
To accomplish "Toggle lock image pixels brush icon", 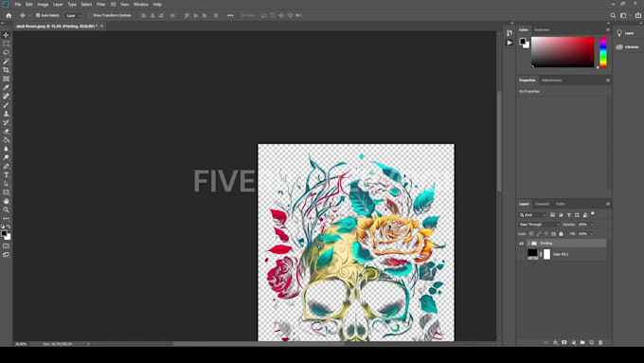I will click(539, 233).
